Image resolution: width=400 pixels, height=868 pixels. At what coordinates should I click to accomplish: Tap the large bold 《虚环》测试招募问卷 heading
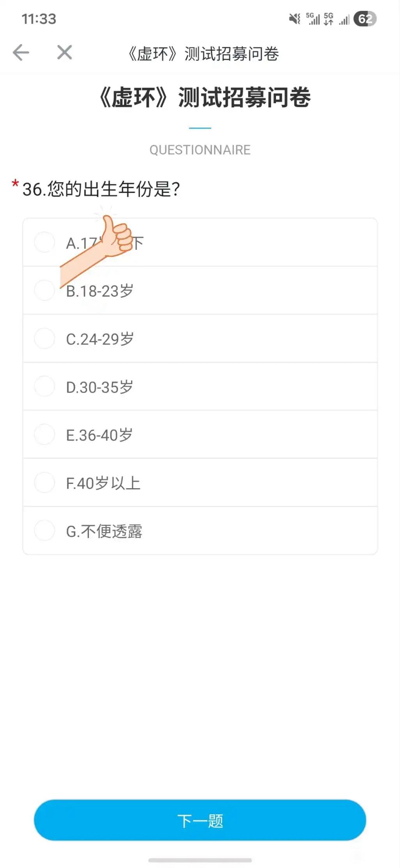click(x=204, y=98)
